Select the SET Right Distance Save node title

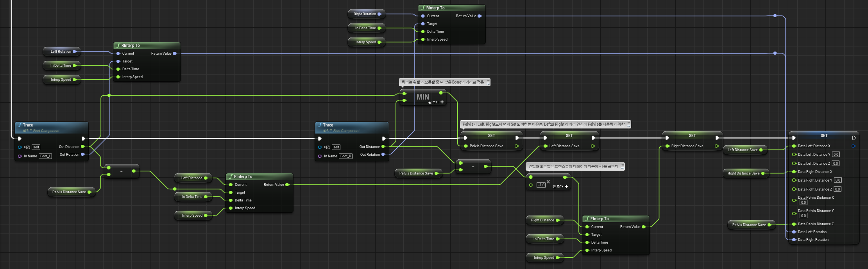coord(693,135)
